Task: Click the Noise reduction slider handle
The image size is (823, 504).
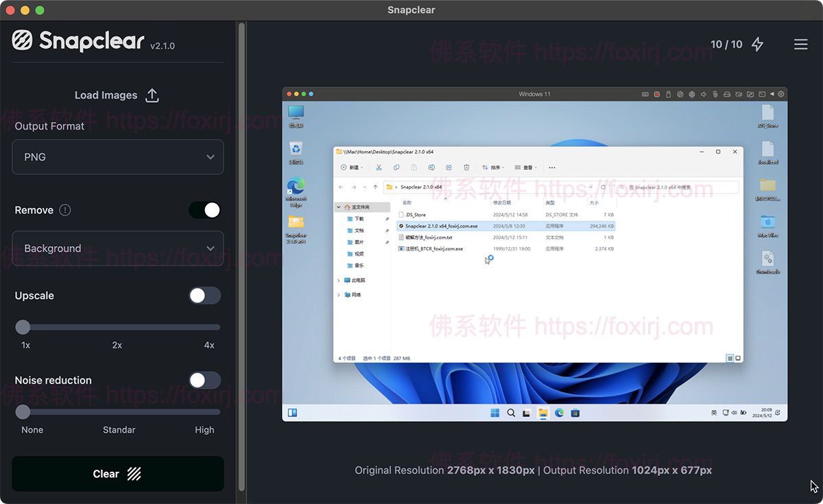Action: click(23, 412)
